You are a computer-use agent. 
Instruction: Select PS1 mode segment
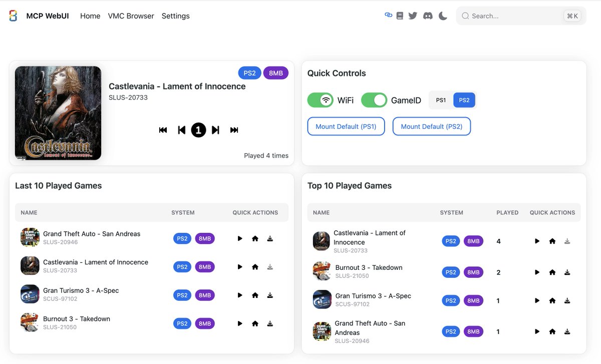[x=441, y=100]
